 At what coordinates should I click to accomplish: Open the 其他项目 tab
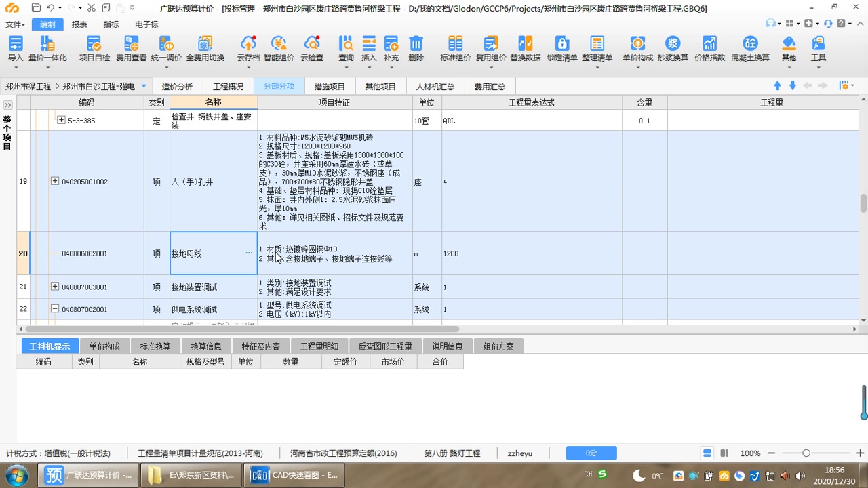click(380, 87)
